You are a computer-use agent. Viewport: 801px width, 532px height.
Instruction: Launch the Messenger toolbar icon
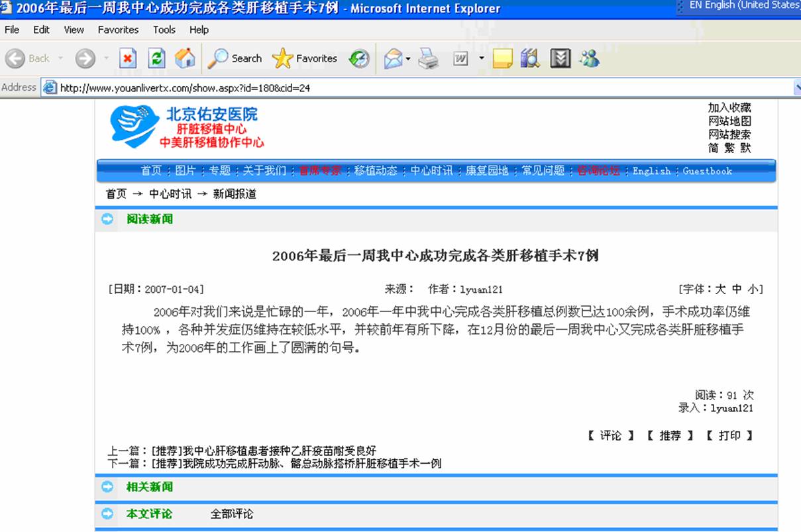click(x=589, y=58)
